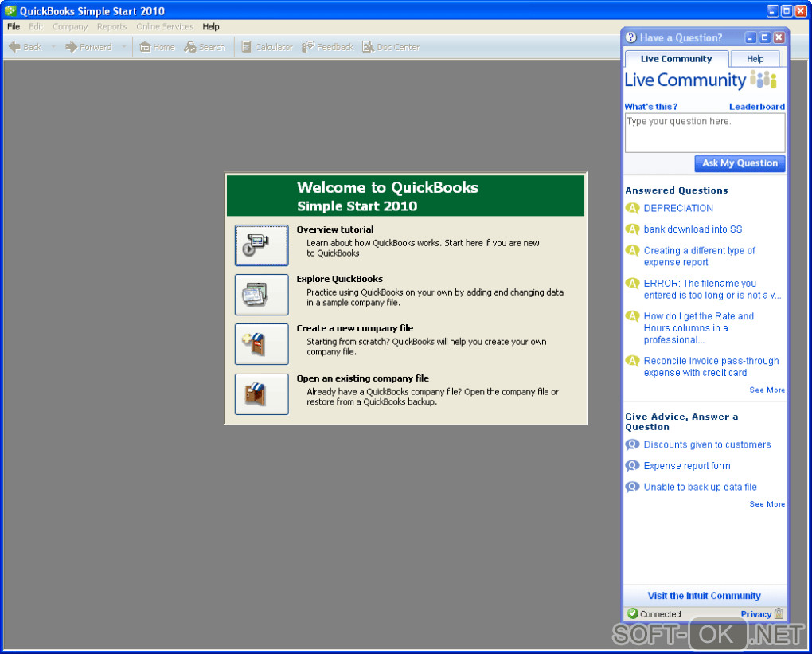This screenshot has height=654, width=812.
Task: Click the Create a new company file heading
Action: 355,328
